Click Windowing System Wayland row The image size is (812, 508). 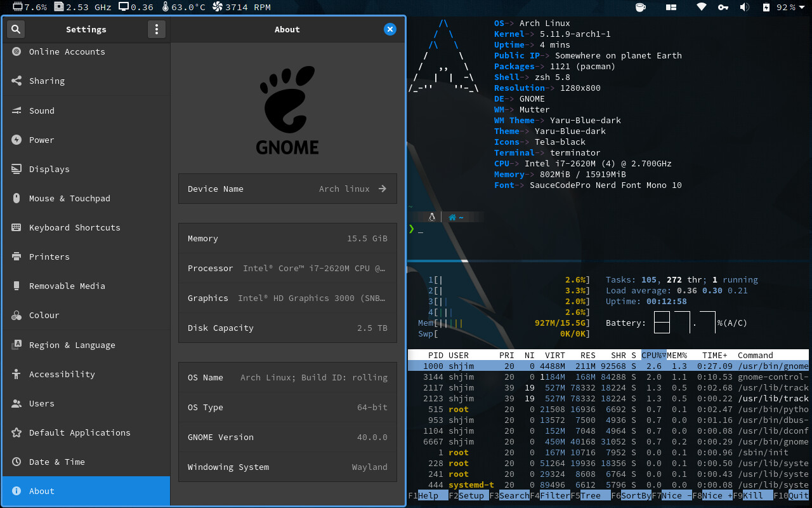(287, 467)
